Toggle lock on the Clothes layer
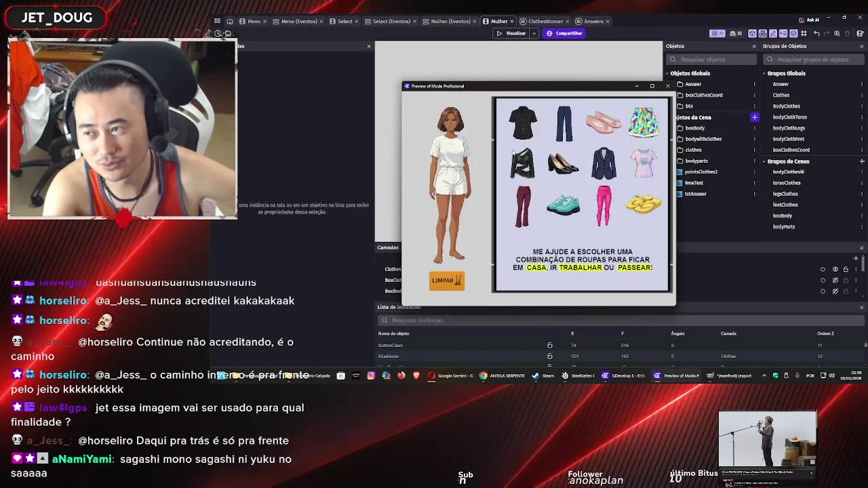The height and width of the screenshot is (488, 868). point(846,269)
